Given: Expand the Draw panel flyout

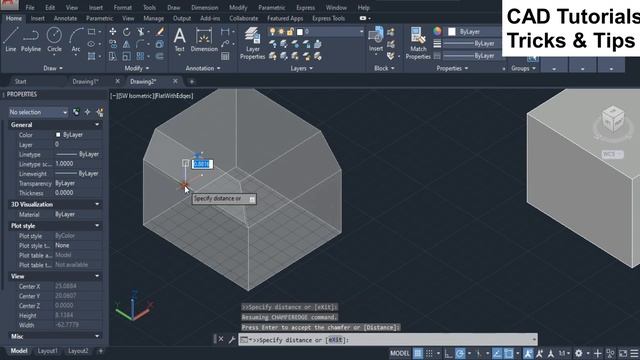Looking at the screenshot, I should (53, 68).
